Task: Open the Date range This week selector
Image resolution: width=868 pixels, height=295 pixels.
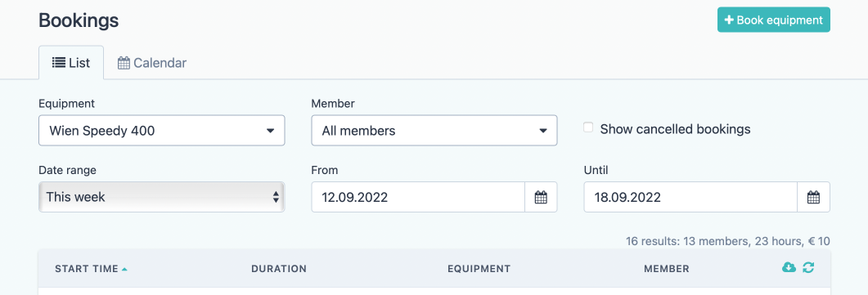Action: coord(162,197)
